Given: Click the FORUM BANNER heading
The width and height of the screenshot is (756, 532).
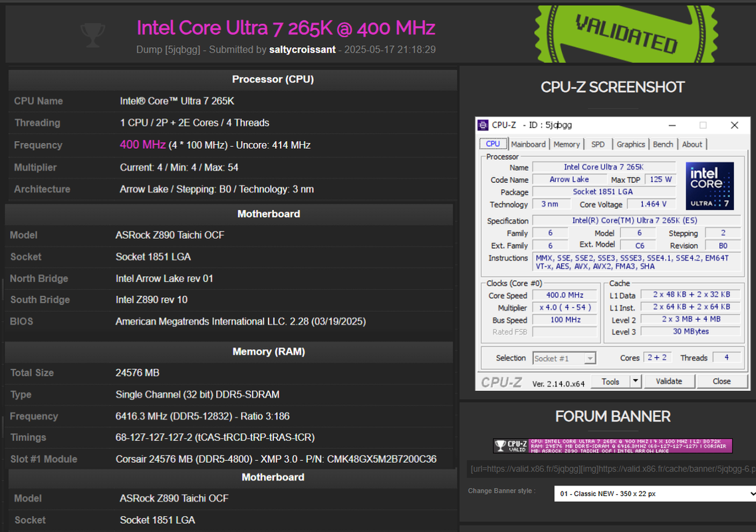Looking at the screenshot, I should tap(612, 417).
